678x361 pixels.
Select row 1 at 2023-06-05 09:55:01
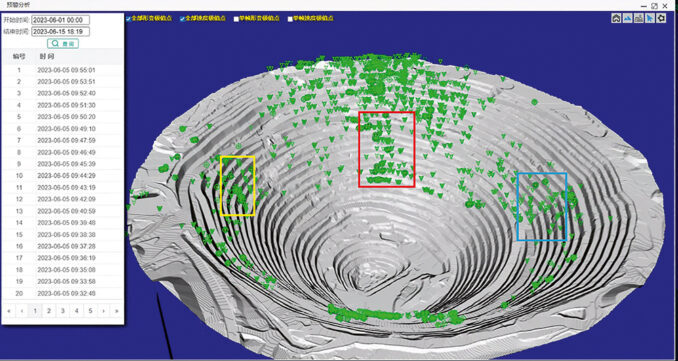63,70
